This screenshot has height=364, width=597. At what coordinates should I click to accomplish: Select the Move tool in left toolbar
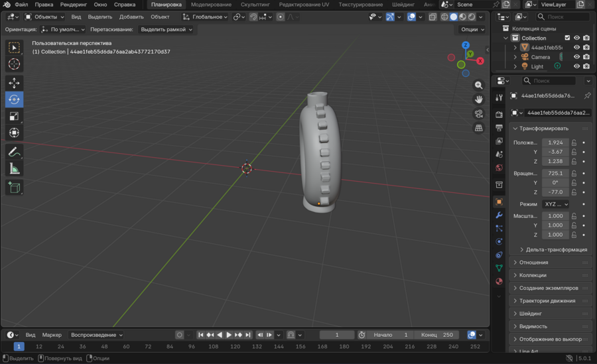[14, 83]
